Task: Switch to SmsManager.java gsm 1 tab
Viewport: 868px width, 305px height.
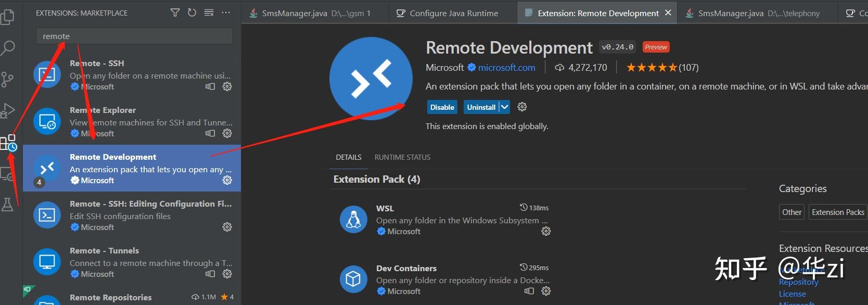Action: tap(315, 13)
